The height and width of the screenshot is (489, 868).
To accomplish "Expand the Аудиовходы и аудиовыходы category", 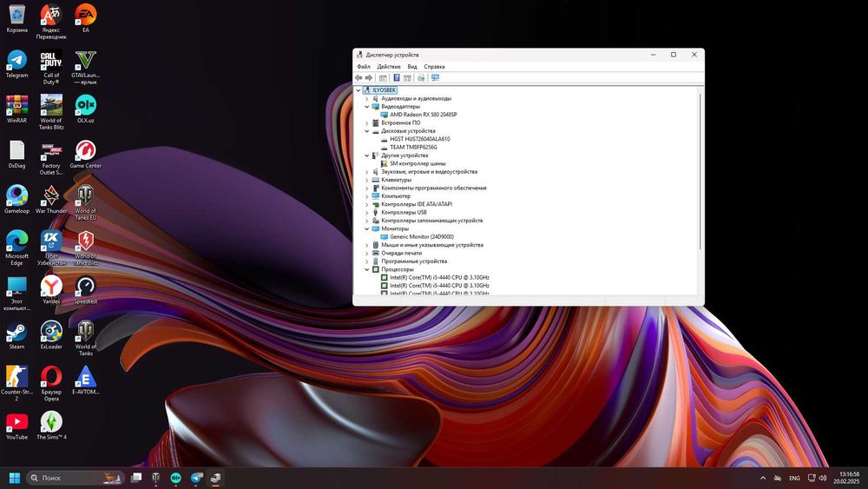I will [366, 98].
